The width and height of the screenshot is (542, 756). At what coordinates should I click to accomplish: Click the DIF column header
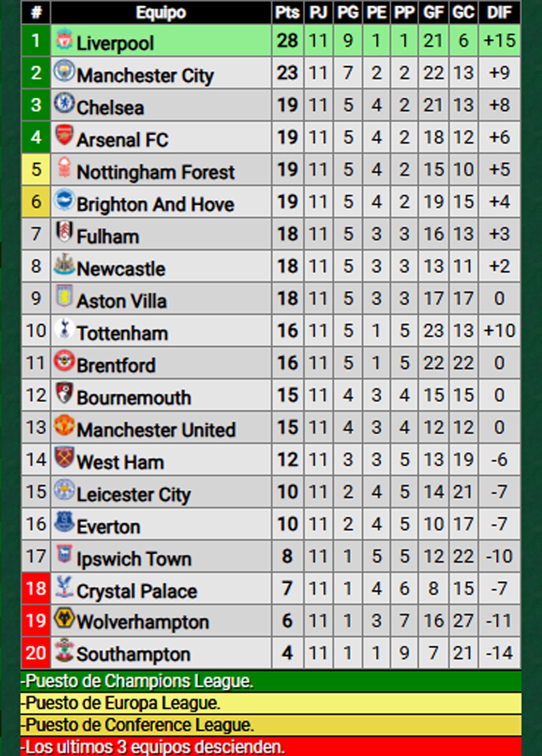click(499, 13)
